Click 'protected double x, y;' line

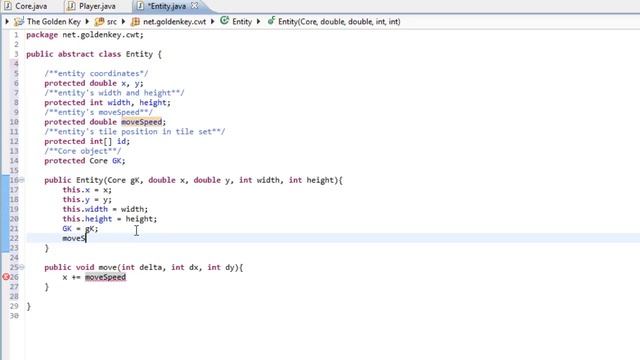94,83
